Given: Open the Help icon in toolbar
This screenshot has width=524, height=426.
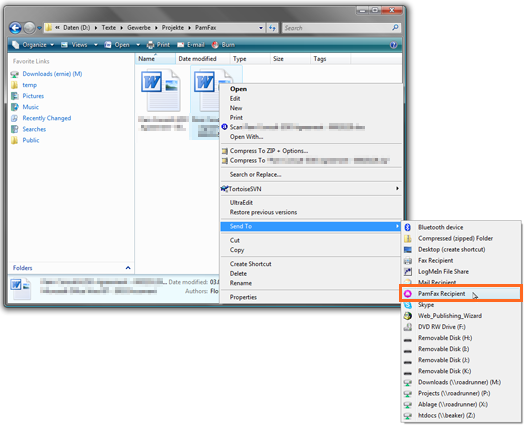Looking at the screenshot, I should [x=394, y=45].
